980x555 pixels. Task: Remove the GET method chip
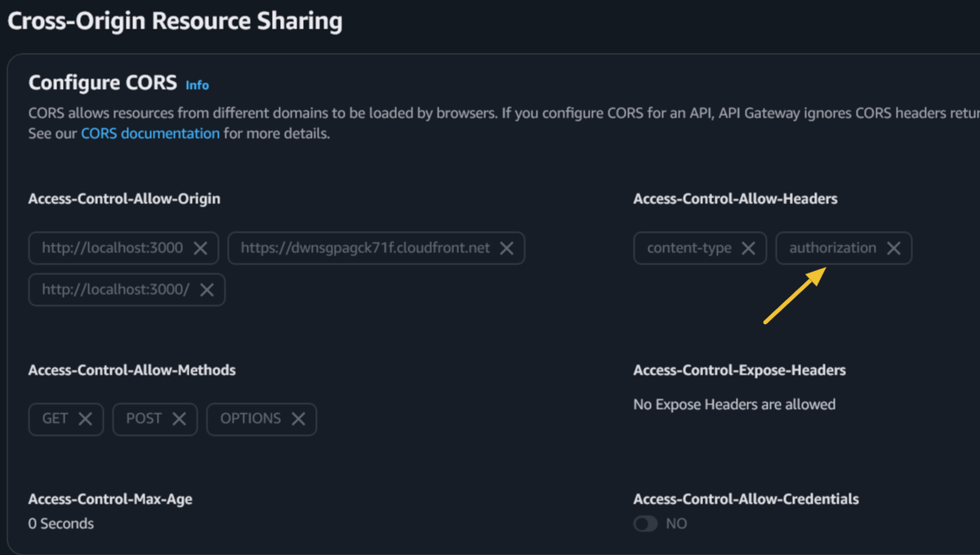(85, 419)
